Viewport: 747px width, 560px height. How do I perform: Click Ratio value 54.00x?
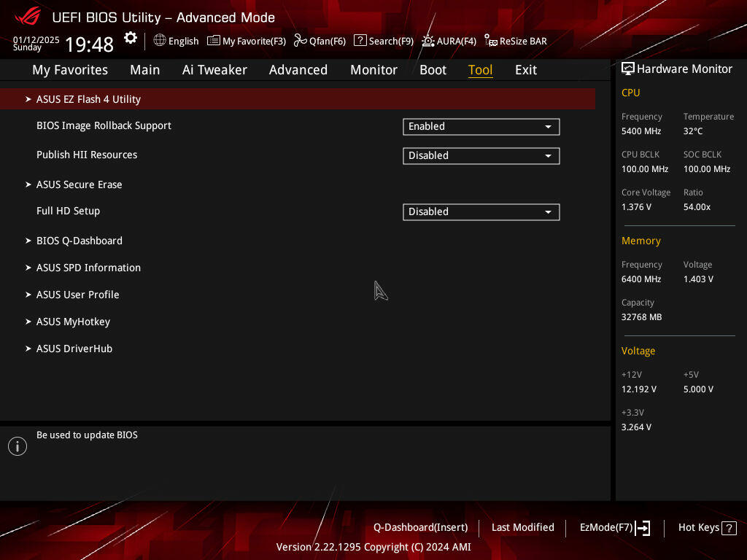click(x=697, y=207)
